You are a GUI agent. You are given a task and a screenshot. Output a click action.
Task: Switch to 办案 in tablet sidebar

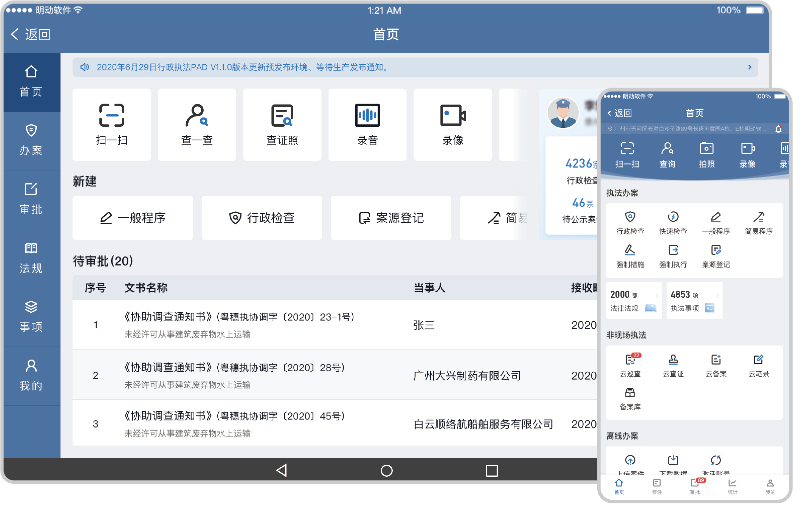point(31,140)
